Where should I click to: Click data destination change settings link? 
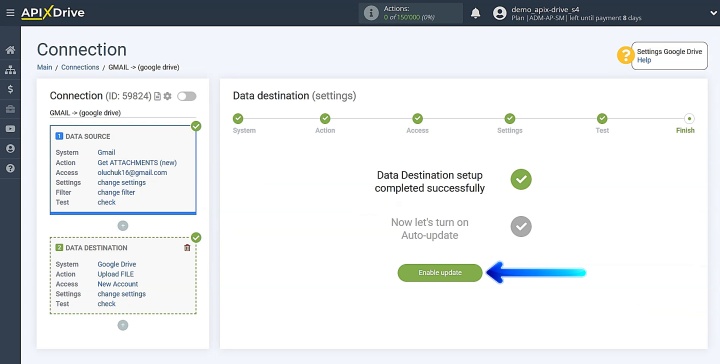tap(122, 294)
